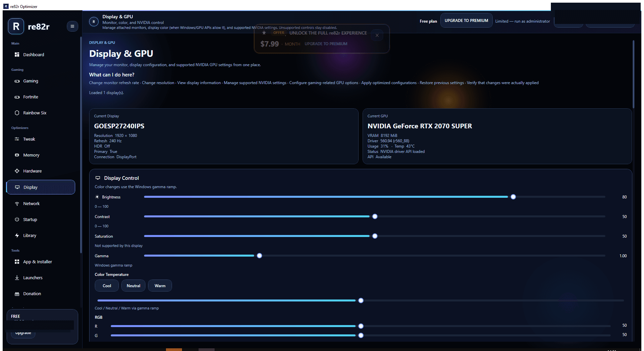The width and height of the screenshot is (644, 351).
Task: Select the Display menu item
Action: pyautogui.click(x=41, y=187)
